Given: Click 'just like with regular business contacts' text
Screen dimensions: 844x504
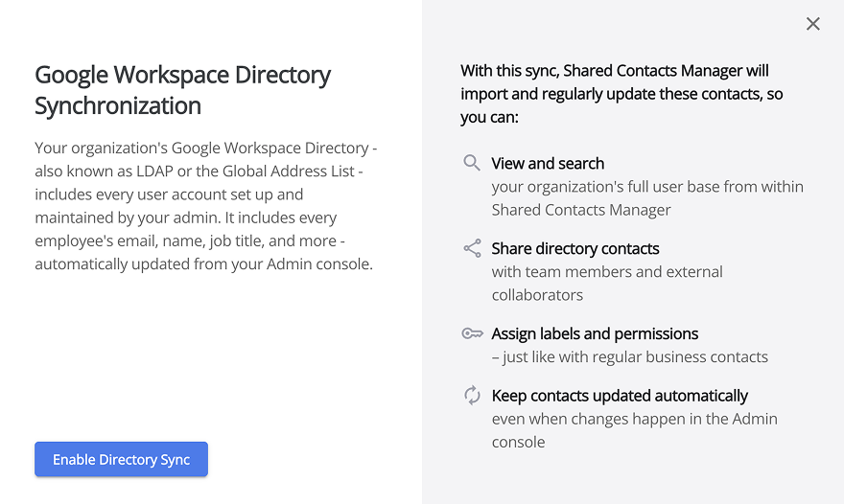Looking at the screenshot, I should pos(630,357).
